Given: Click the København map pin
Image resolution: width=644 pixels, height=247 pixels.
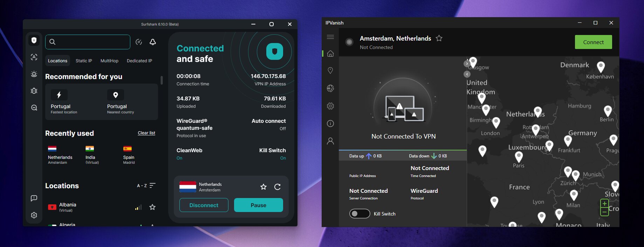Looking at the screenshot, I should pos(601,66).
